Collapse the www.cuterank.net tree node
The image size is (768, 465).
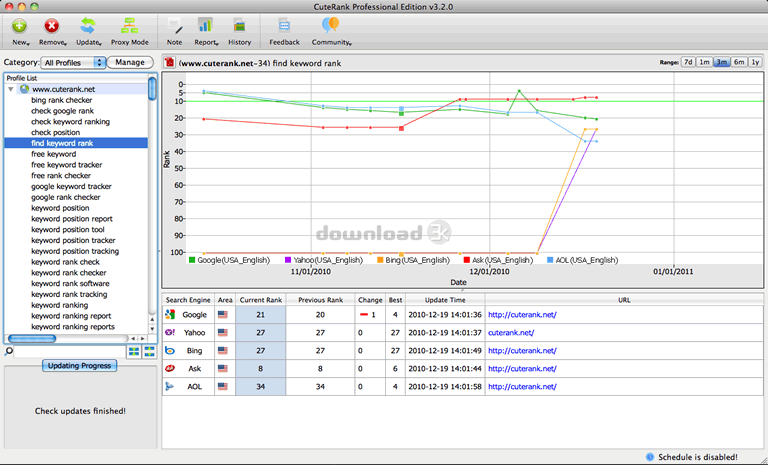point(11,89)
